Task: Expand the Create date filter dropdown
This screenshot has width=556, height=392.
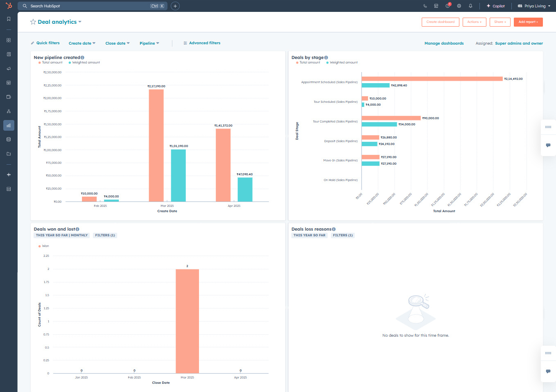Action: tap(82, 43)
